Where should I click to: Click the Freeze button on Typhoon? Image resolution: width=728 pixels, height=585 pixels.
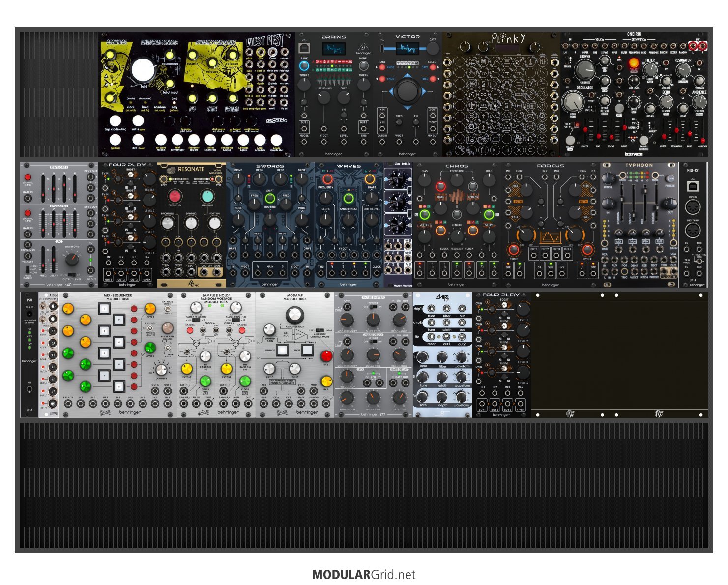tap(670, 179)
